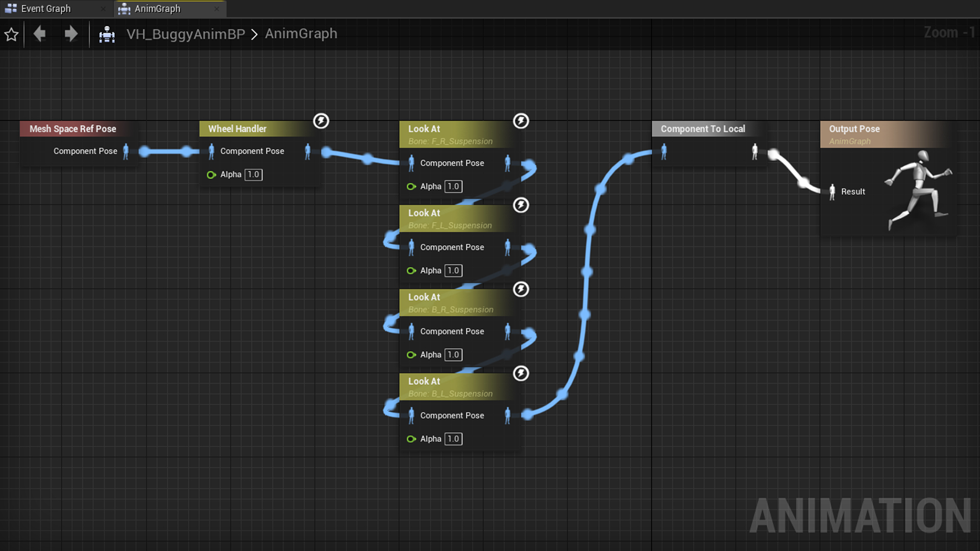The image size is (980, 551).
Task: Click the fast-path bolt icon on Wheel Handler
Action: [321, 121]
